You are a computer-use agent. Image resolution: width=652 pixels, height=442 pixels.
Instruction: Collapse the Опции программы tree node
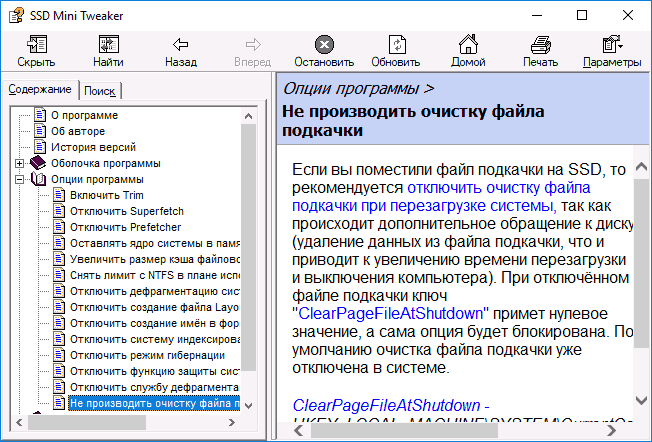click(20, 179)
